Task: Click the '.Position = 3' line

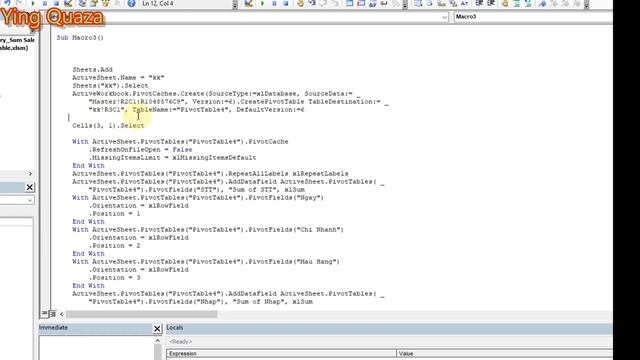Action: point(114,278)
